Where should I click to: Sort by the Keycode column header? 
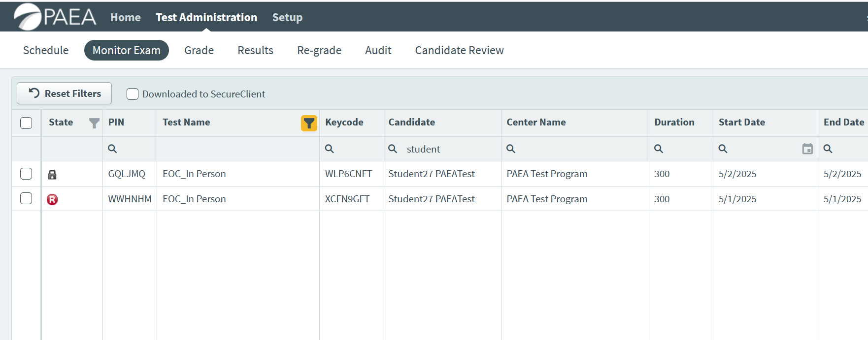[344, 123]
